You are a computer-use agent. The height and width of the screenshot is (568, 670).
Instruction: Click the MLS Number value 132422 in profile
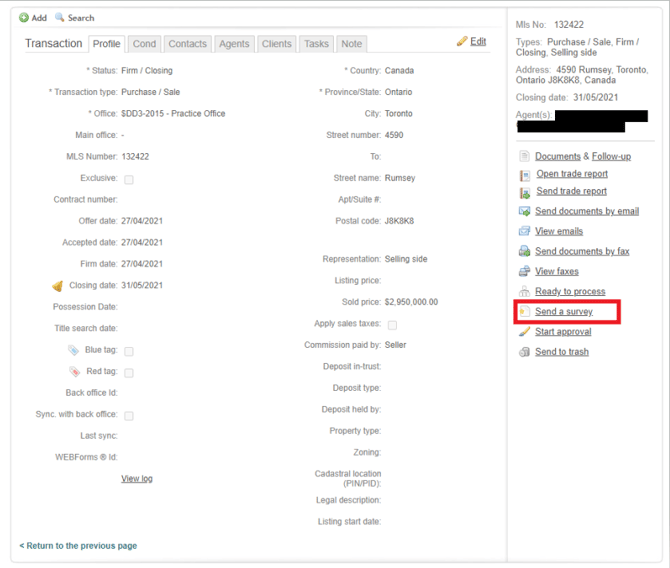pyautogui.click(x=135, y=157)
